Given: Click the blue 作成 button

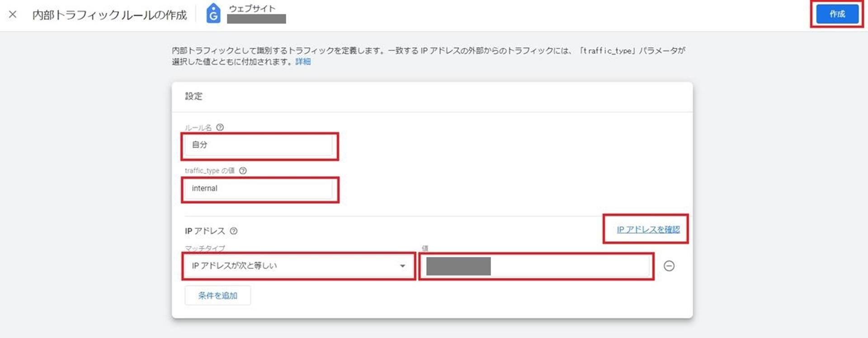Looking at the screenshot, I should [837, 14].
